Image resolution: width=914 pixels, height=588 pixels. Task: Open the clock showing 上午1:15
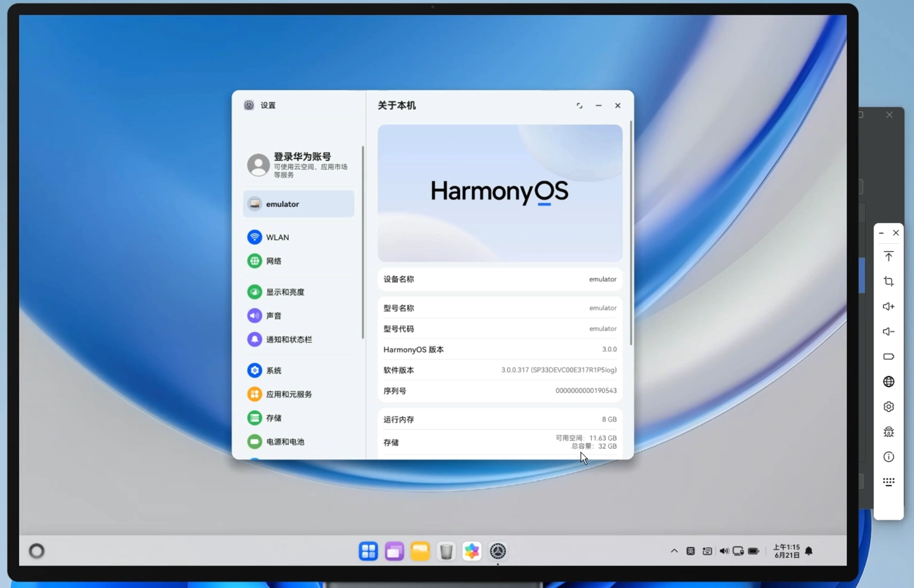coord(786,551)
